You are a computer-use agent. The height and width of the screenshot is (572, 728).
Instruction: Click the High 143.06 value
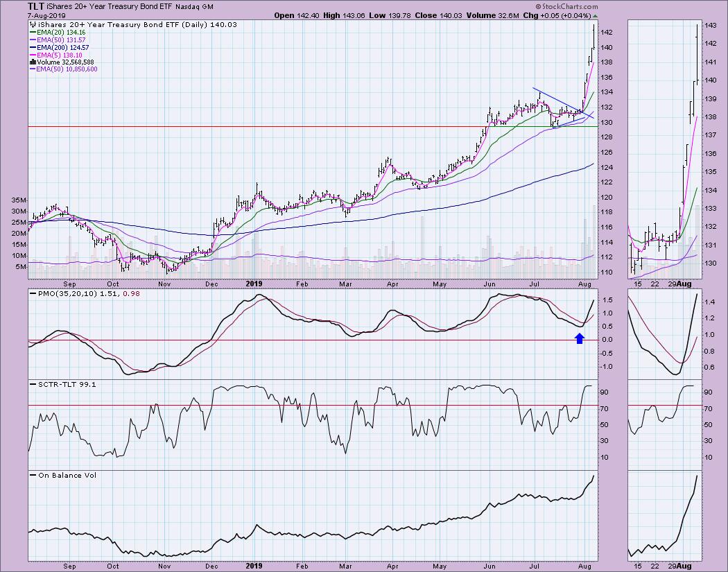pyautogui.click(x=345, y=15)
